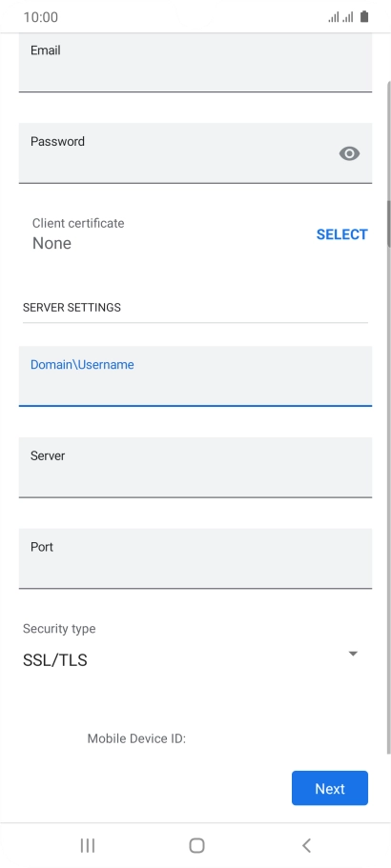Screen dimensions: 391x868
Task: Focus the Email input field
Action: click(195, 63)
